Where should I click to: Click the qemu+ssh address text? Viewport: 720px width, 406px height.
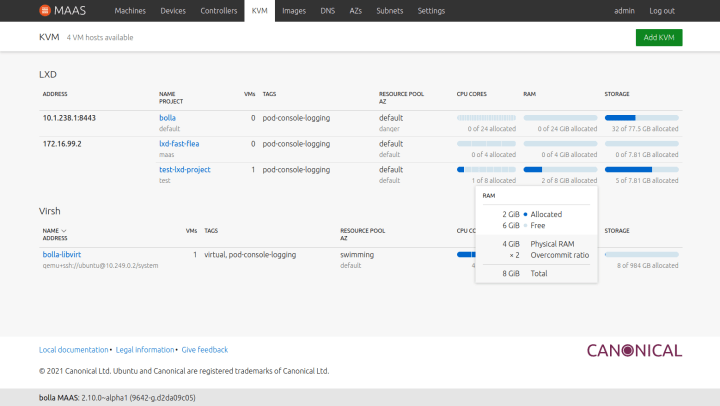(x=100, y=265)
